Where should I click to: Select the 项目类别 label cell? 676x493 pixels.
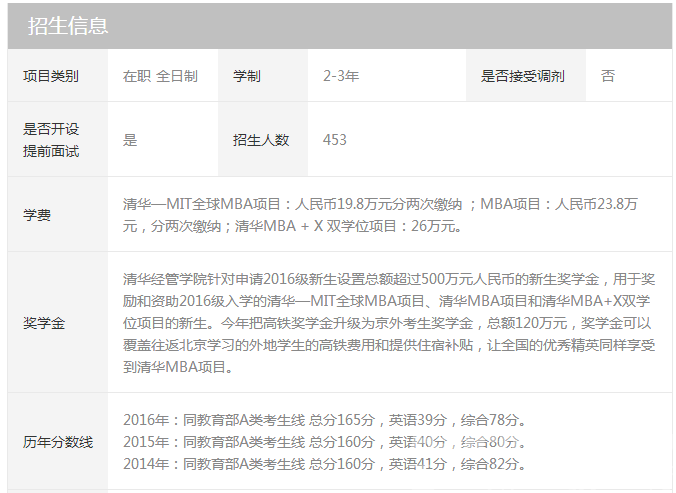[x=51, y=76]
